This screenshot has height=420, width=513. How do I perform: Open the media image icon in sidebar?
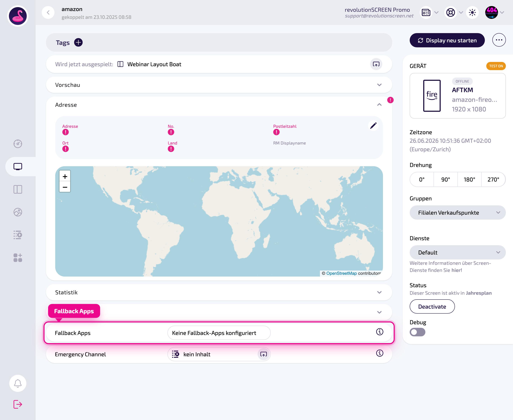click(x=18, y=212)
